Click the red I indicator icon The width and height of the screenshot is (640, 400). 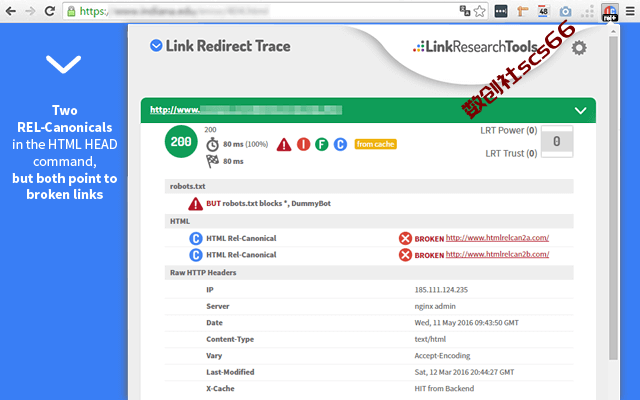tap(303, 144)
